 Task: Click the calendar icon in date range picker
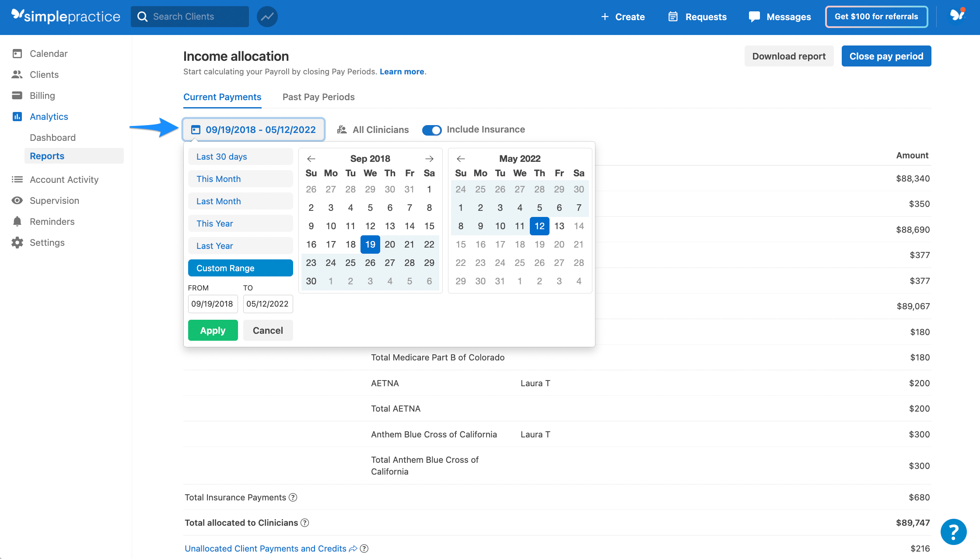[196, 130]
